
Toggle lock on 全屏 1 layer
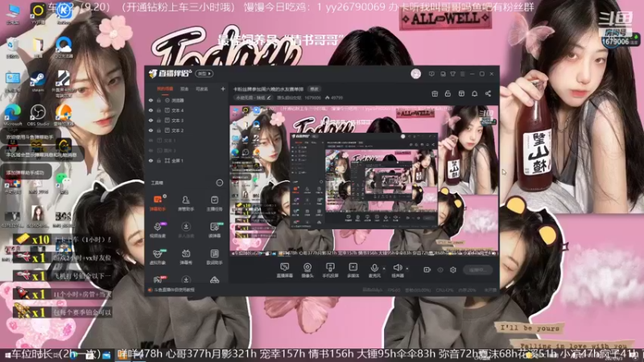(x=159, y=161)
